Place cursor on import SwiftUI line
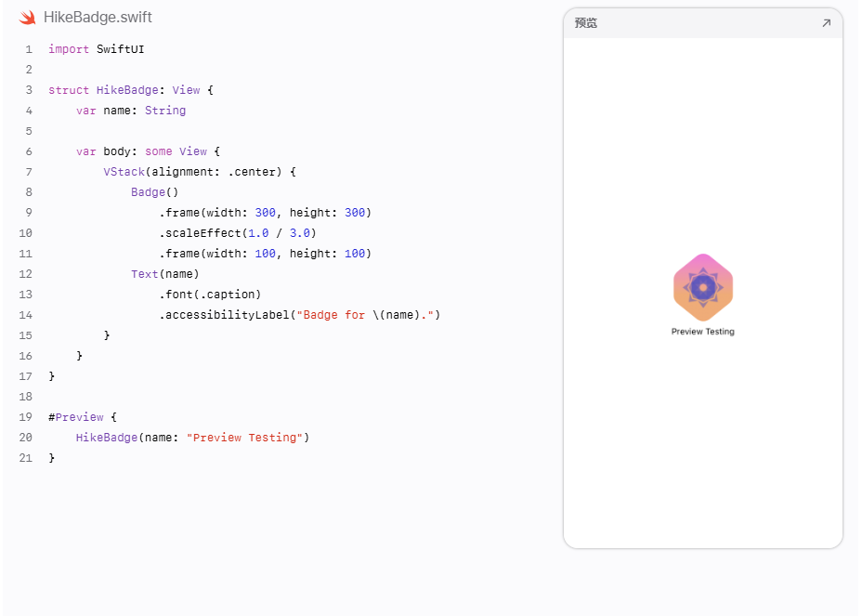The width and height of the screenshot is (862, 616). click(97, 49)
